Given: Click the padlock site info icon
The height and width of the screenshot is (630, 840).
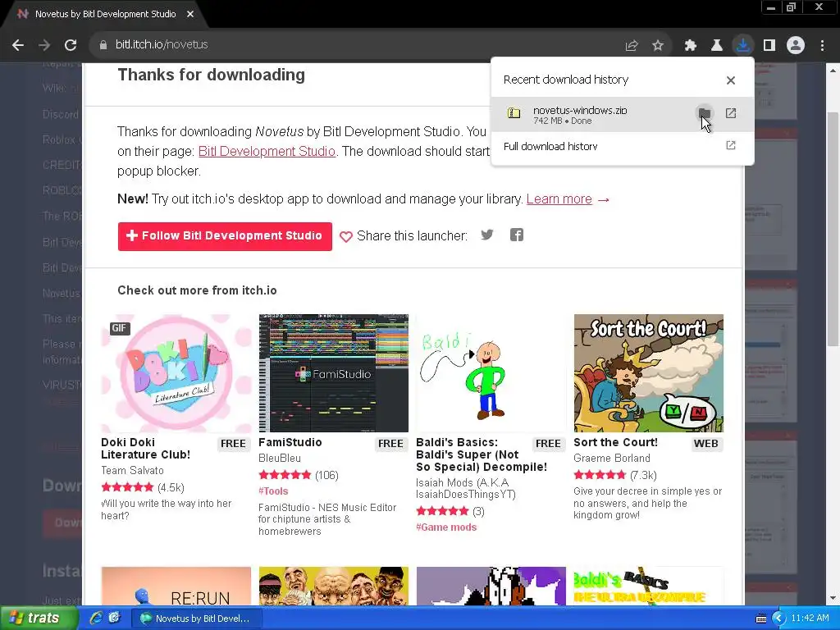Looking at the screenshot, I should click(x=103, y=45).
